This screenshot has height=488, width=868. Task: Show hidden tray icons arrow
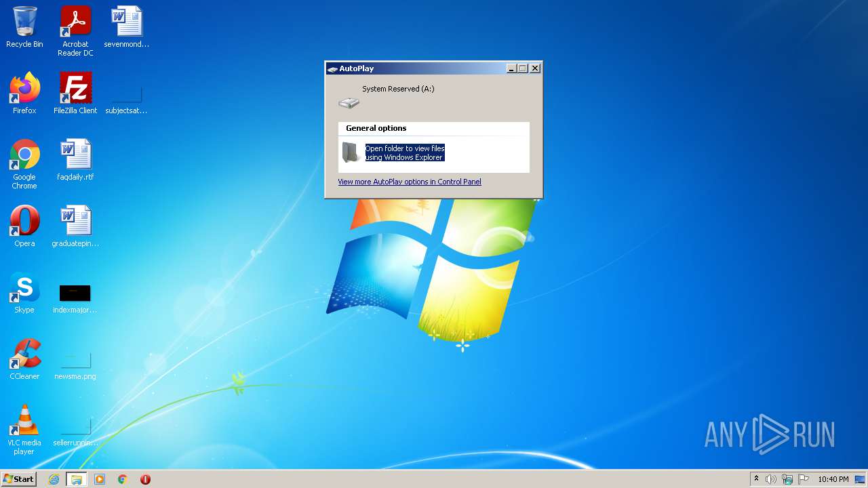756,479
